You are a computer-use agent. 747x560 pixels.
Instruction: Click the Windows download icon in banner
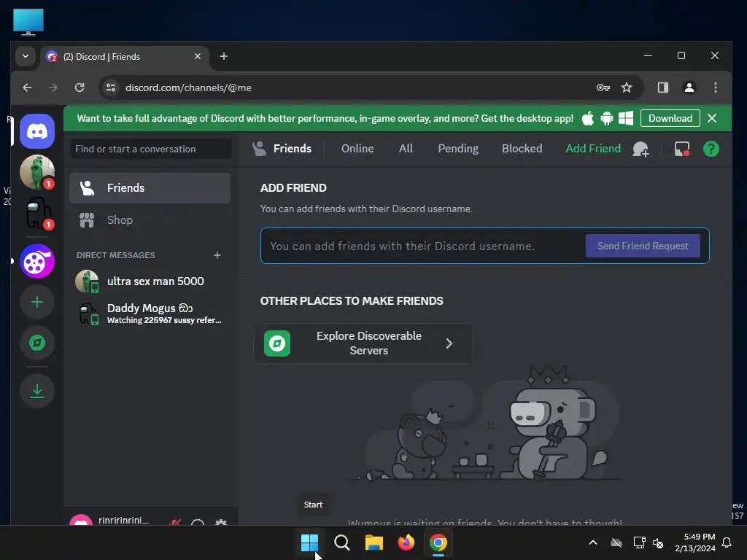625,119
